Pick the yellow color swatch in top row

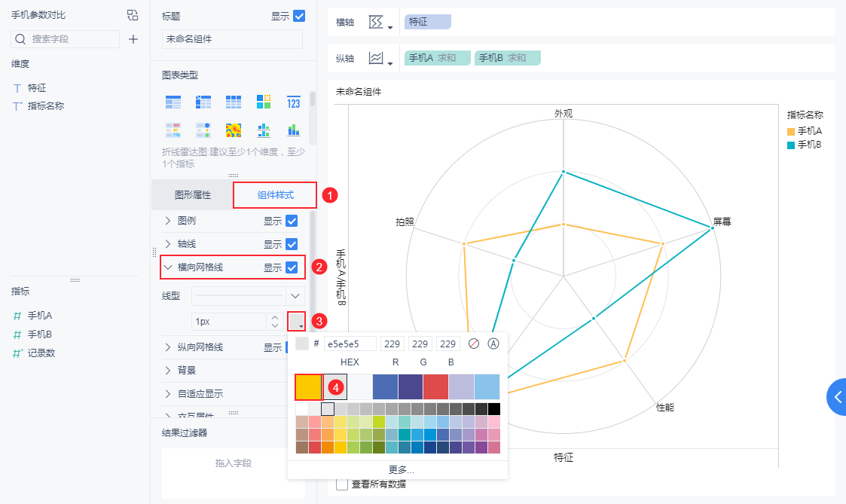(308, 386)
